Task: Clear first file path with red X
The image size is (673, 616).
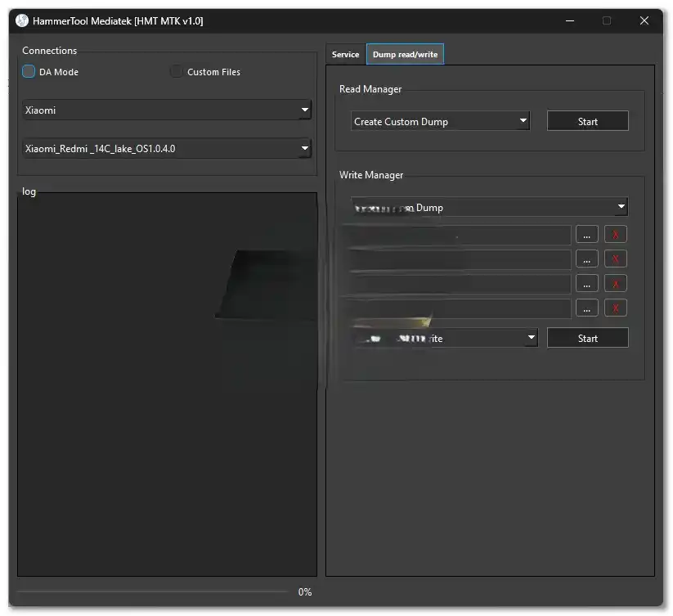Action: [x=616, y=235]
